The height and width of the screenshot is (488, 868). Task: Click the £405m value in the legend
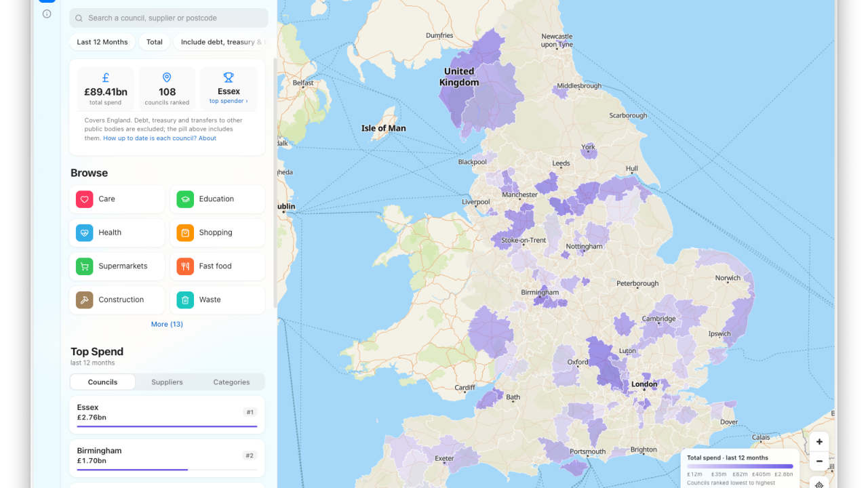pos(761,474)
